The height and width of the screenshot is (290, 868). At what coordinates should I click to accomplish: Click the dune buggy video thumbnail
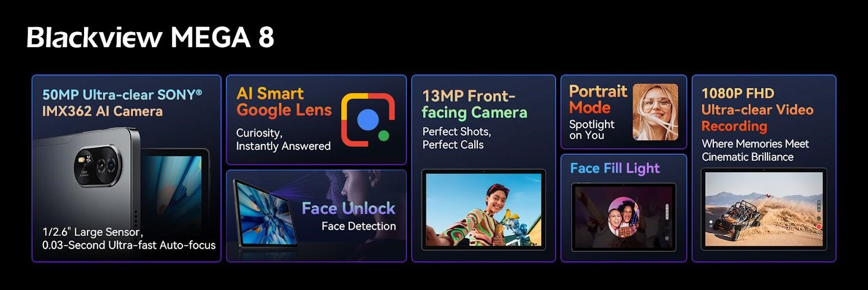tap(764, 209)
